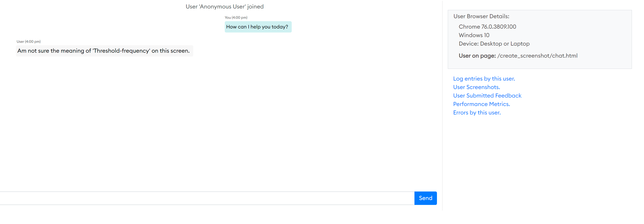Open 'Errors by this user' link

coord(477,112)
